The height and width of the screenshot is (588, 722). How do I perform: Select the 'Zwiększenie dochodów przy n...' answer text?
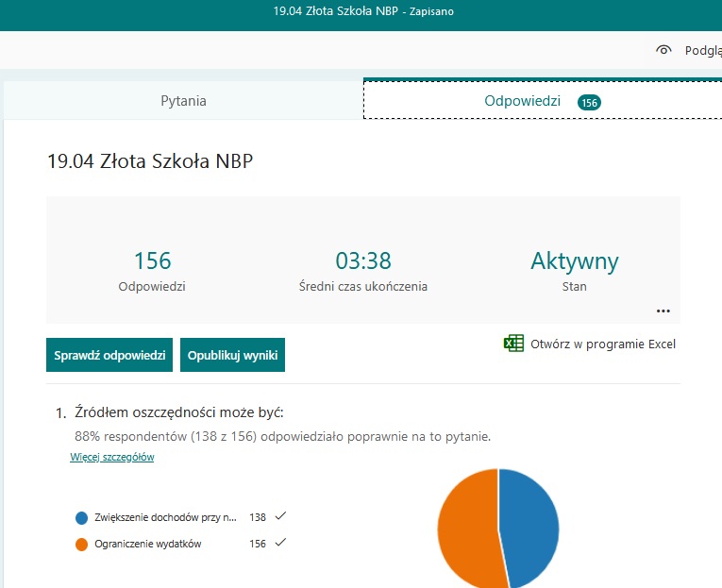click(165, 517)
